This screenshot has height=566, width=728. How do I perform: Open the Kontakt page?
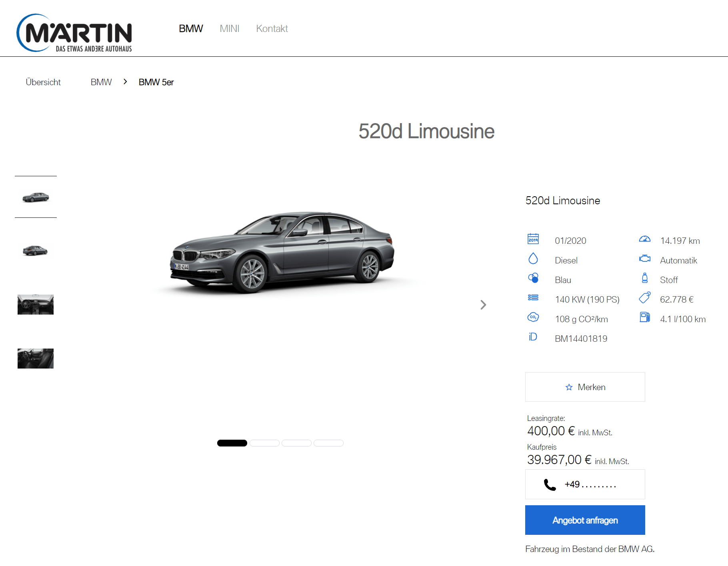point(272,29)
